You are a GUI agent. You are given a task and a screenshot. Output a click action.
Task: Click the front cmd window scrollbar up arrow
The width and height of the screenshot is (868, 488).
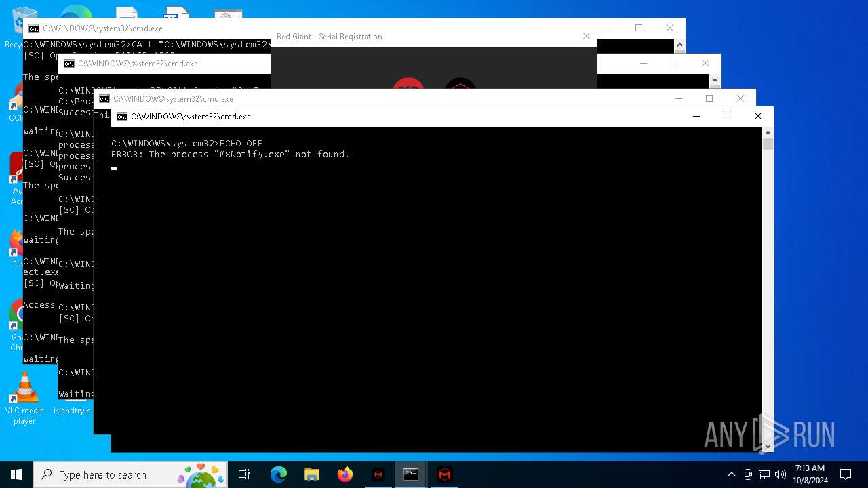point(768,132)
